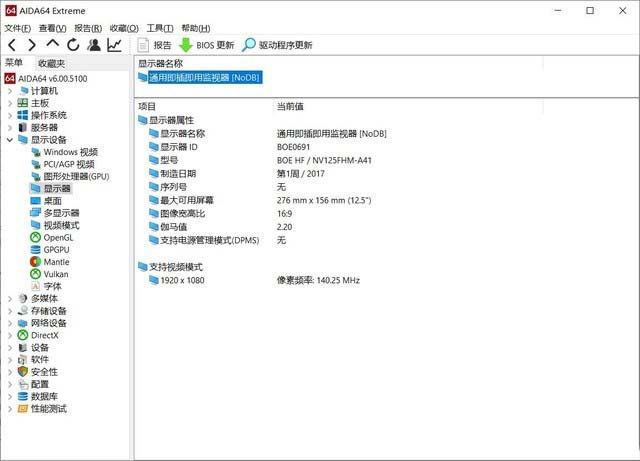Select the 最大可用屏幕 row
The height and width of the screenshot is (461, 640).
(x=182, y=200)
